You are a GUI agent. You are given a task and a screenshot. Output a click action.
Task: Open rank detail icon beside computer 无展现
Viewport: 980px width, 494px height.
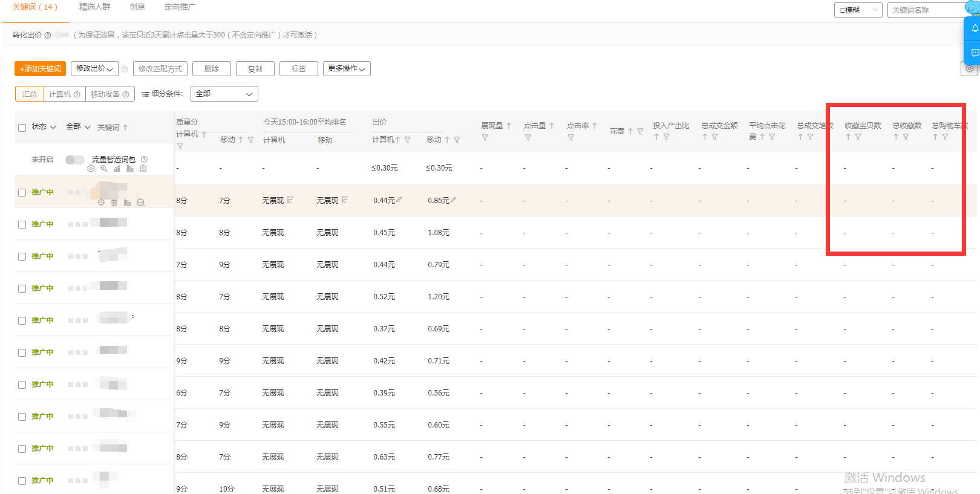[290, 200]
